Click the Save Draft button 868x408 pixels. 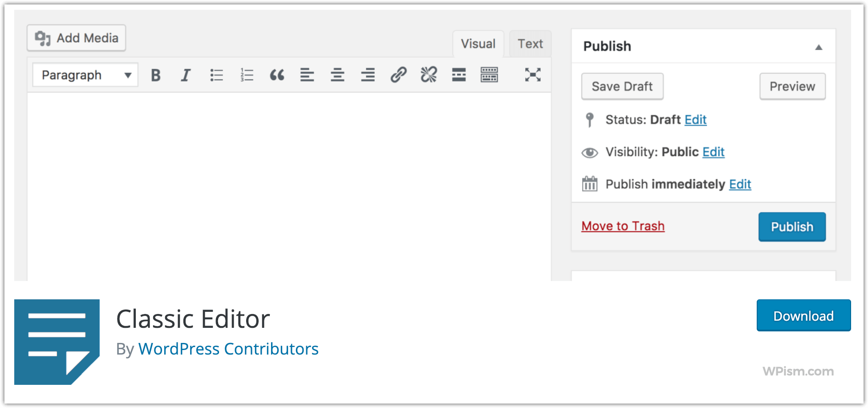pos(622,86)
